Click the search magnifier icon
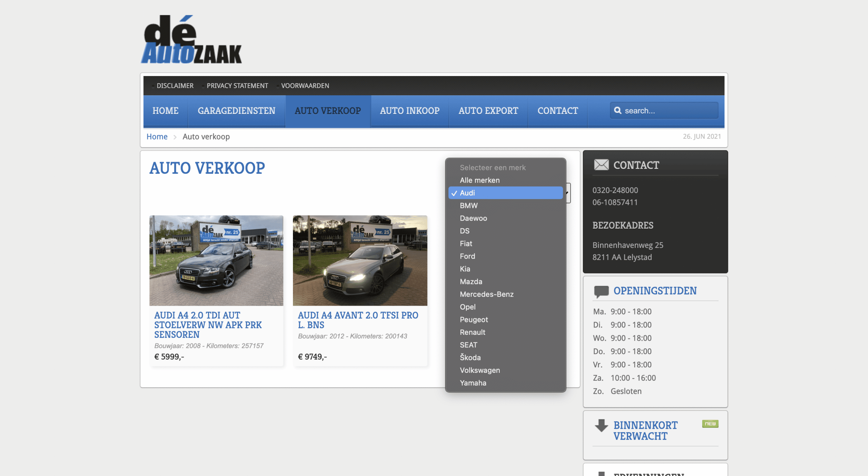 tap(618, 111)
